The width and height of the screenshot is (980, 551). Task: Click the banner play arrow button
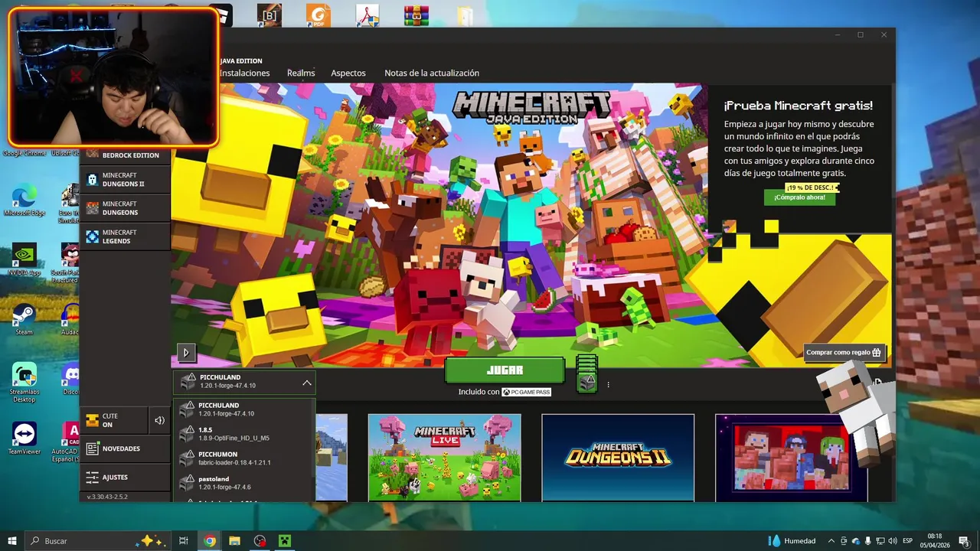185,353
